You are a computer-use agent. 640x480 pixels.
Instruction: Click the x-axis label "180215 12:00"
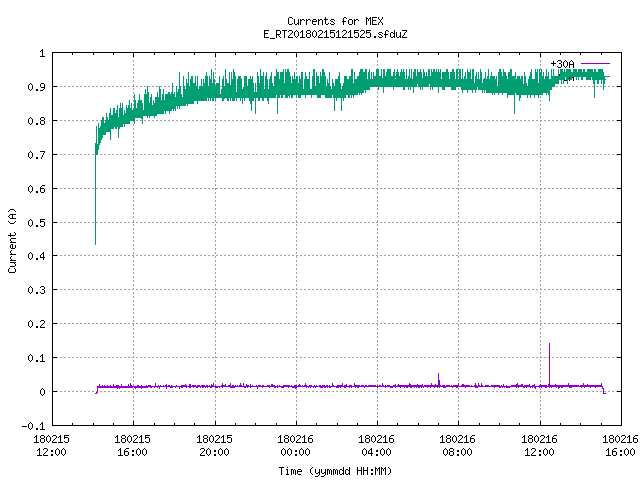(x=51, y=445)
